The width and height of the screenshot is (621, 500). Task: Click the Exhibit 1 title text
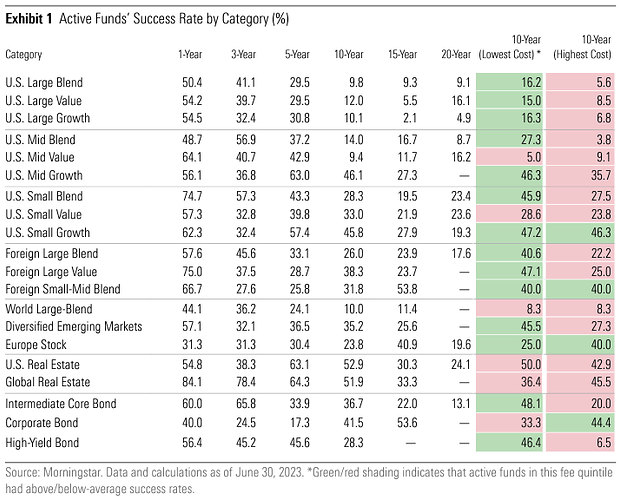[147, 19]
